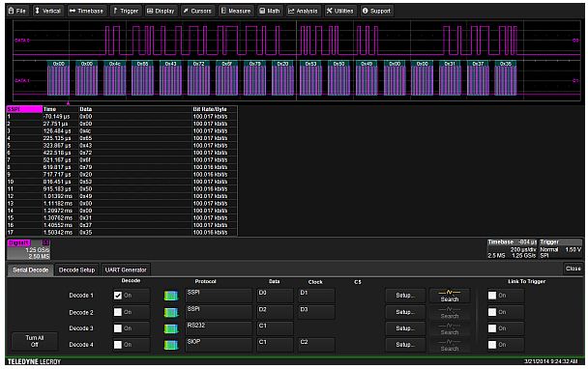Enable Link To Trigger for Decode 2
Image resolution: width=588 pixels, height=369 pixels.
tap(492, 312)
